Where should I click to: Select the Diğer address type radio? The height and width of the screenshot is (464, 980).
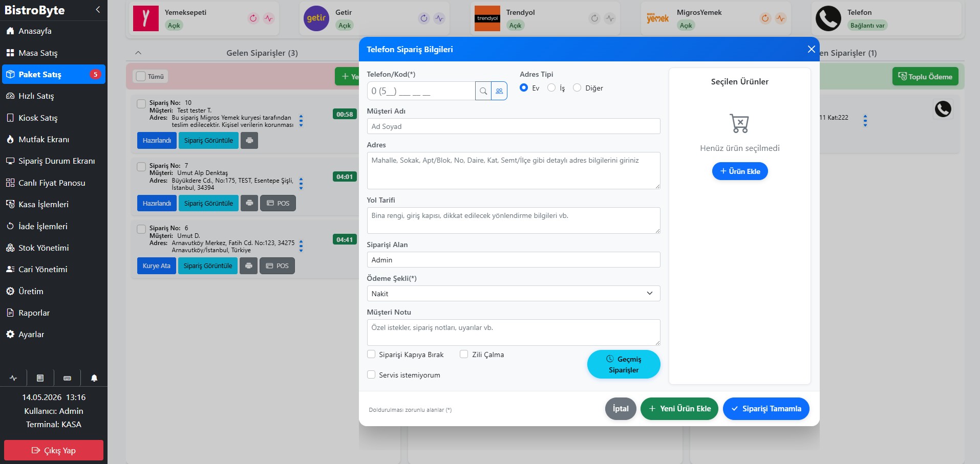[x=577, y=87]
